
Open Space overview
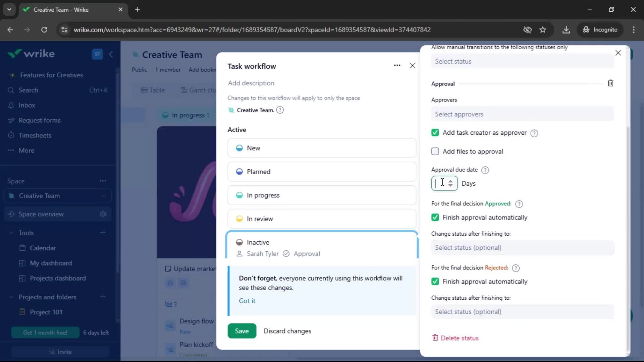(41, 214)
